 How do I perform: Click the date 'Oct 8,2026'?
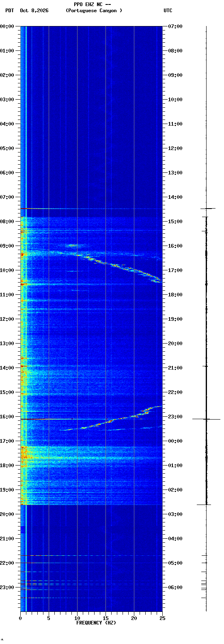34,11
